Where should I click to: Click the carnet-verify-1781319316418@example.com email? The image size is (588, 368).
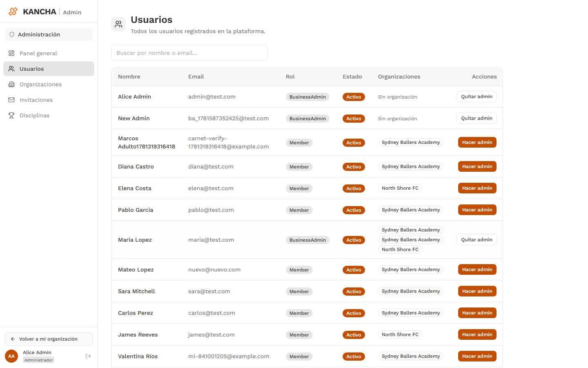click(x=229, y=142)
